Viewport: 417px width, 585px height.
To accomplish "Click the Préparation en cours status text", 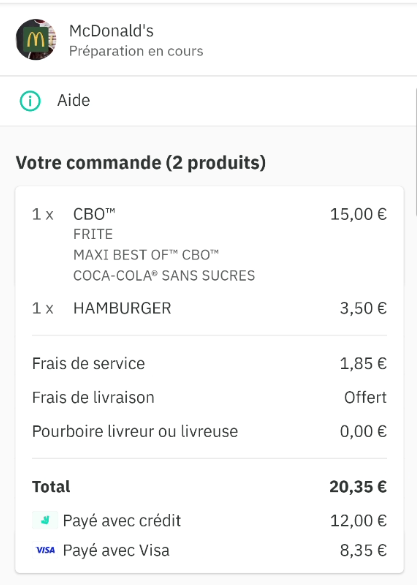I will (x=136, y=51).
